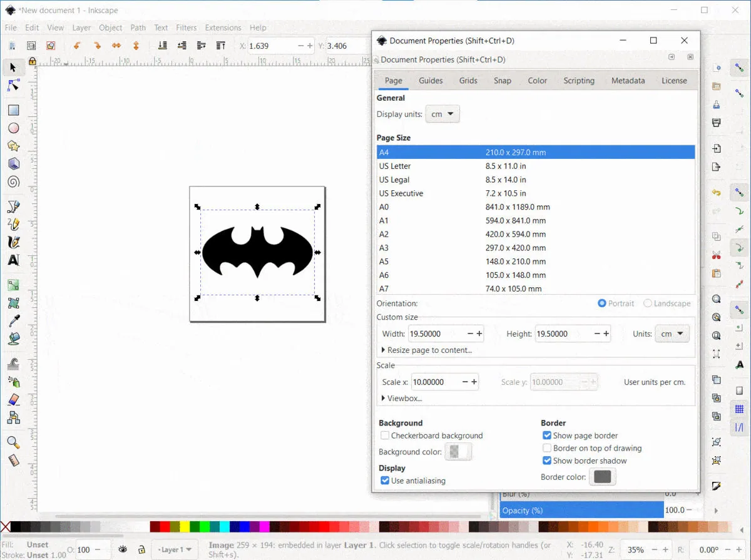Click the Opacity (%) slider
Screen dimensions: 751x560
(582, 511)
